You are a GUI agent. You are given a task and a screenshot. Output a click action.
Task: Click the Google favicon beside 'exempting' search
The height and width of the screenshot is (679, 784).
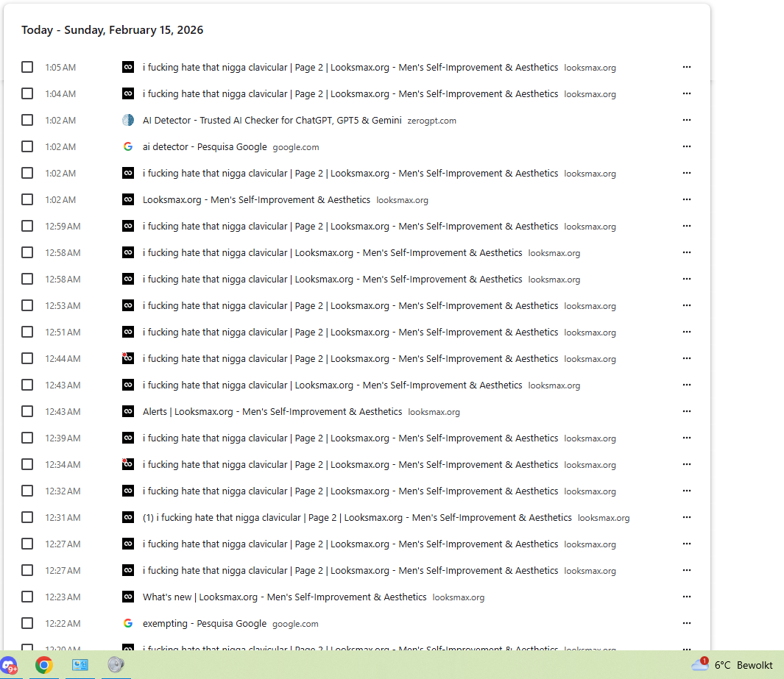[128, 624]
